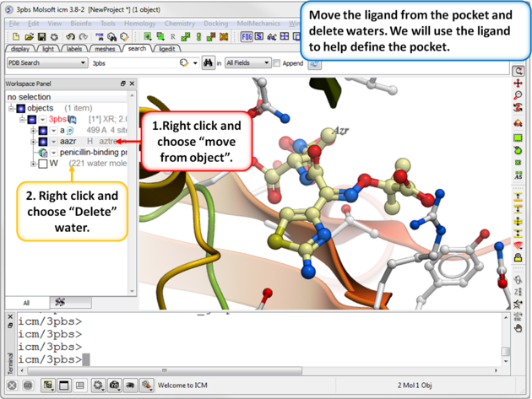Open the All Fields dropdown
The height and width of the screenshot is (399, 532).
[x=247, y=63]
